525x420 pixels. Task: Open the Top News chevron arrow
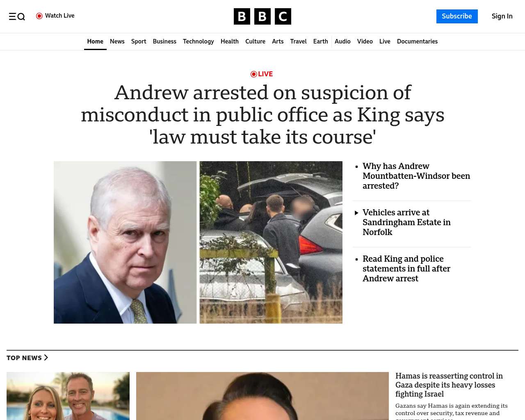tap(46, 358)
